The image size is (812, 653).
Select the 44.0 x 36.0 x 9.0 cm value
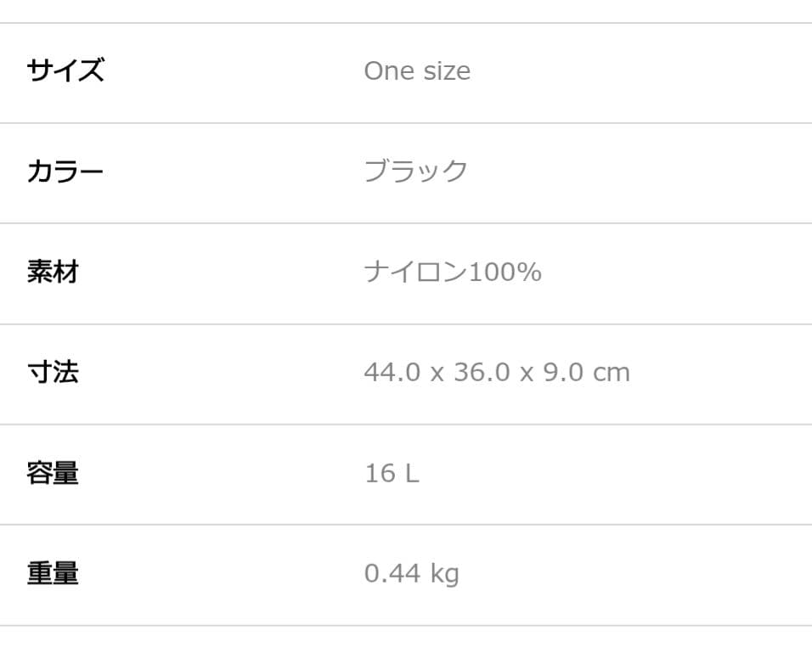pyautogui.click(x=497, y=372)
